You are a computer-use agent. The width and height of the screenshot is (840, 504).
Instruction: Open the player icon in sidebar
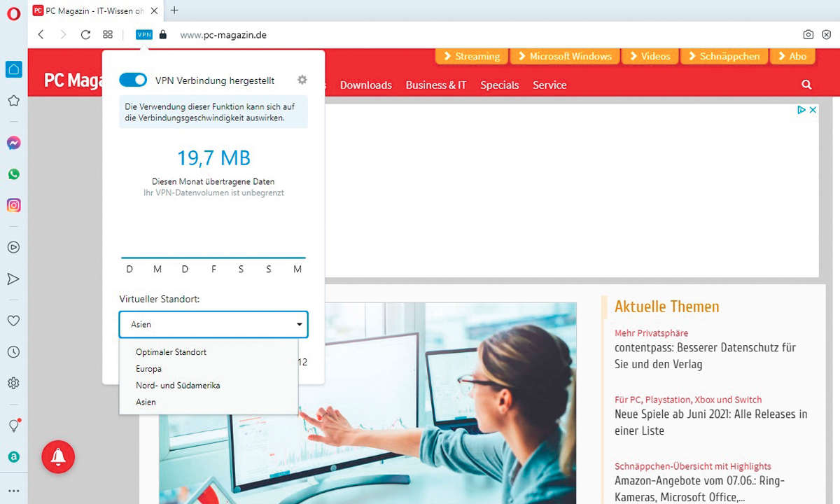[x=13, y=247]
